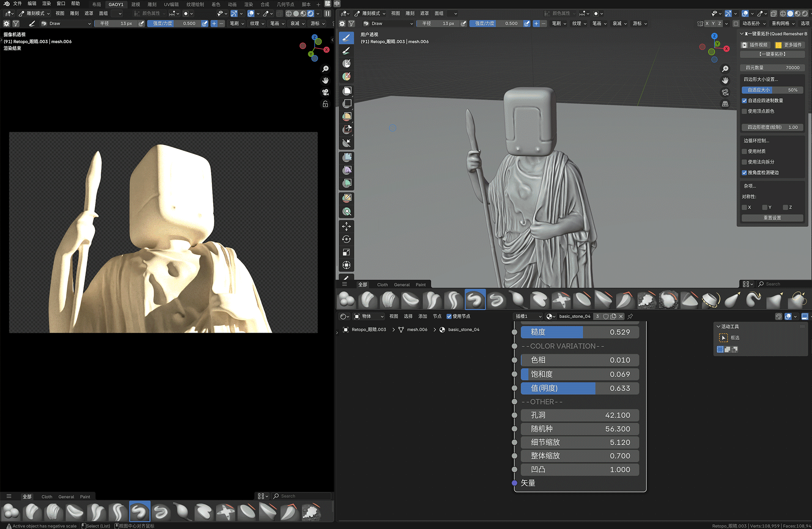
Task: Select the Scale tool in viewport toolbar
Action: (346, 252)
